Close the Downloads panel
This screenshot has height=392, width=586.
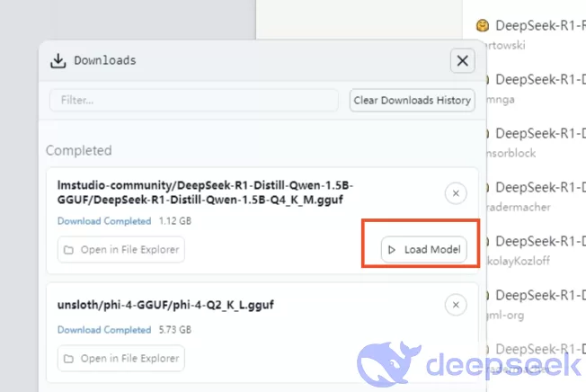[462, 60]
